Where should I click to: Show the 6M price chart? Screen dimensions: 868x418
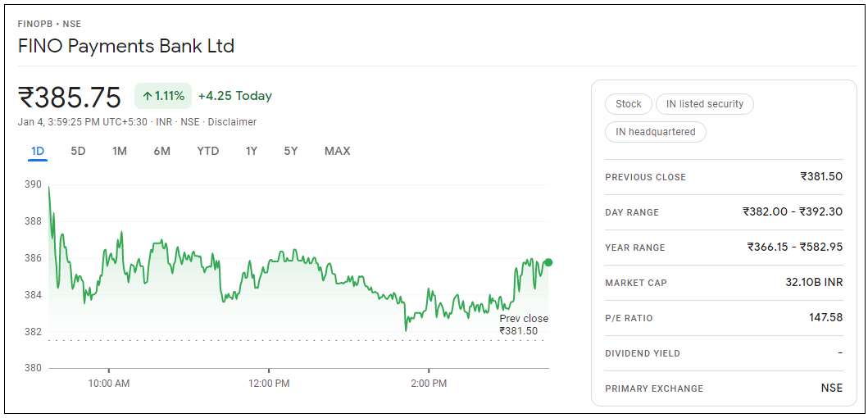[161, 151]
